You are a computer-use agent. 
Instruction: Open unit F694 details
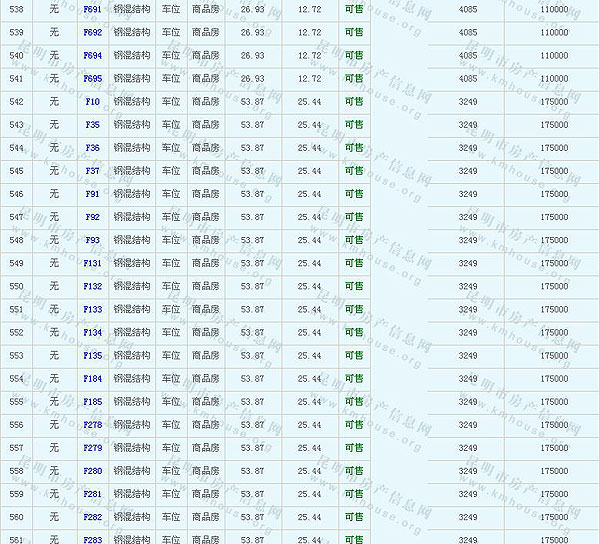pos(92,55)
